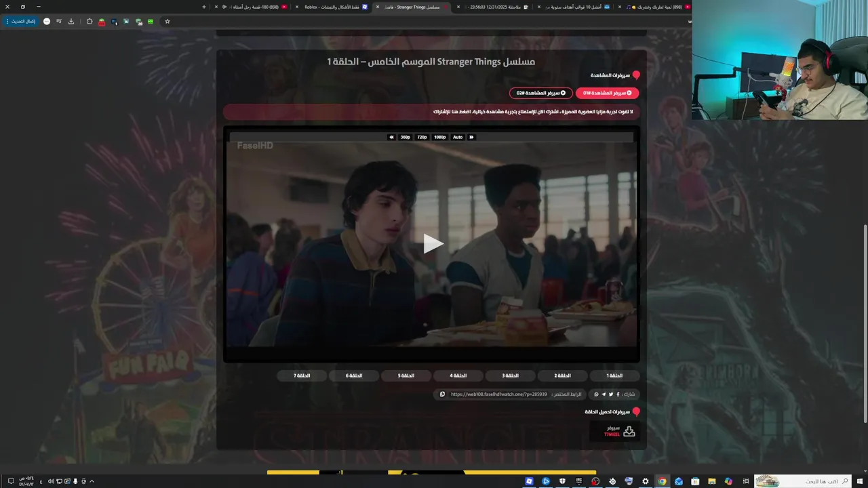Share episode on Facebook
This screenshot has width=868, height=488.
[x=618, y=394]
